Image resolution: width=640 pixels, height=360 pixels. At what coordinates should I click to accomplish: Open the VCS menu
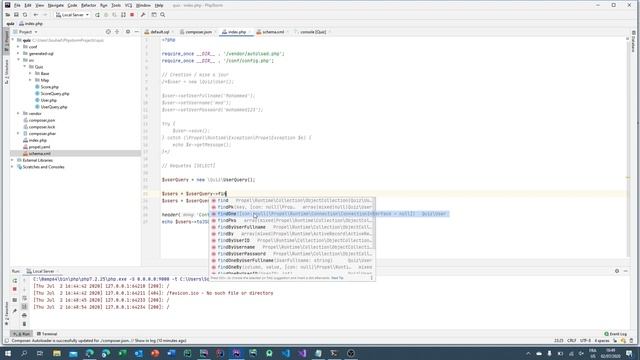(129, 5)
